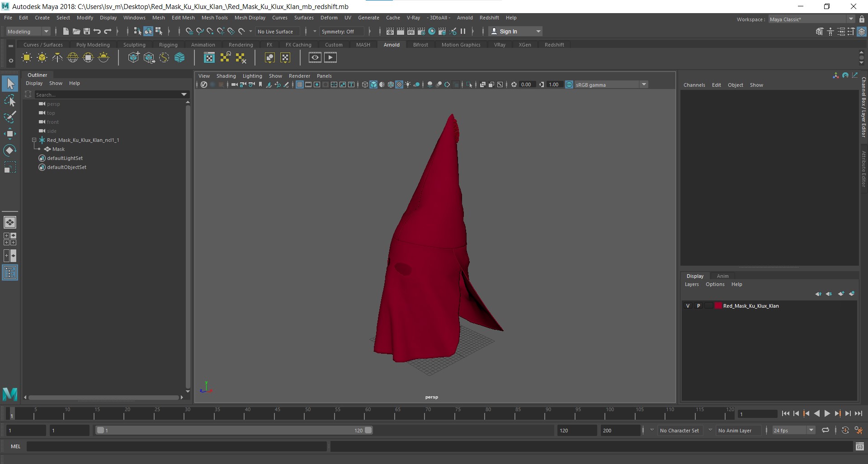Click the IPR render icon
The image size is (868, 464).
(x=410, y=31)
